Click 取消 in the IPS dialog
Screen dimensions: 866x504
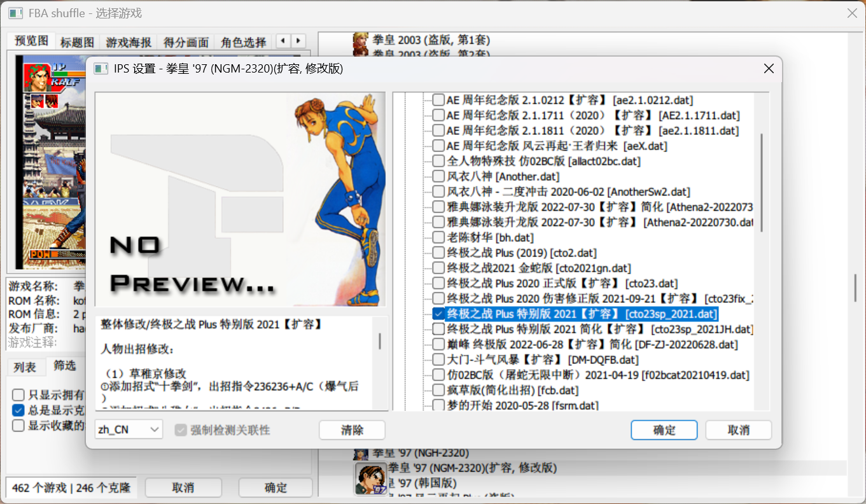pos(738,430)
